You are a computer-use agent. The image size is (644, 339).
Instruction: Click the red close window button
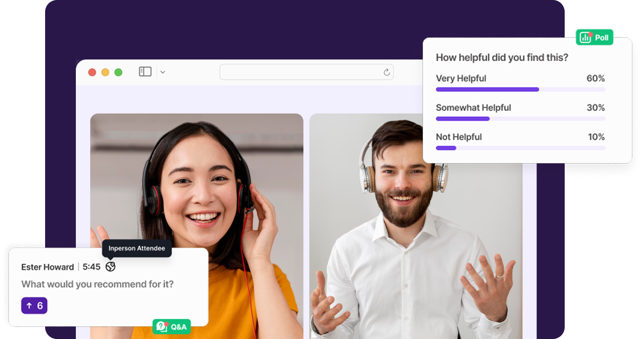pyautogui.click(x=92, y=72)
